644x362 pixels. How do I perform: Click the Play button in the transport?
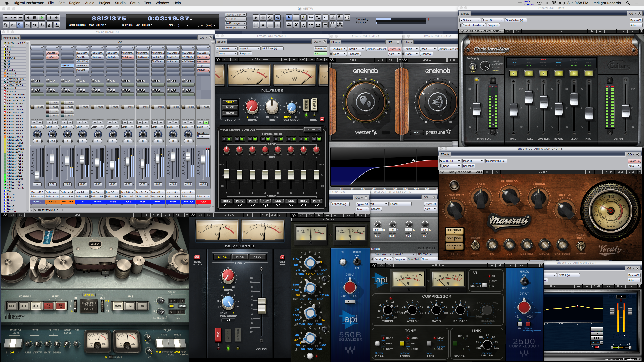[x=42, y=18]
